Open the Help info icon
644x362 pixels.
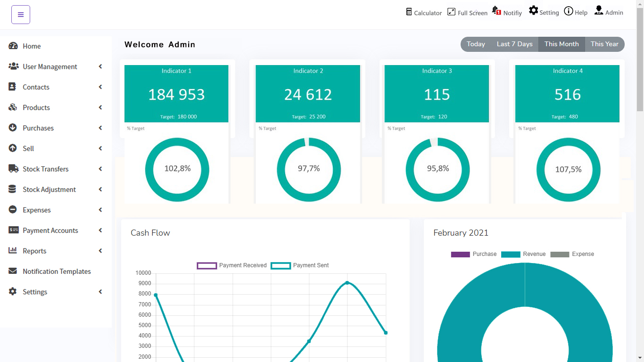point(569,11)
